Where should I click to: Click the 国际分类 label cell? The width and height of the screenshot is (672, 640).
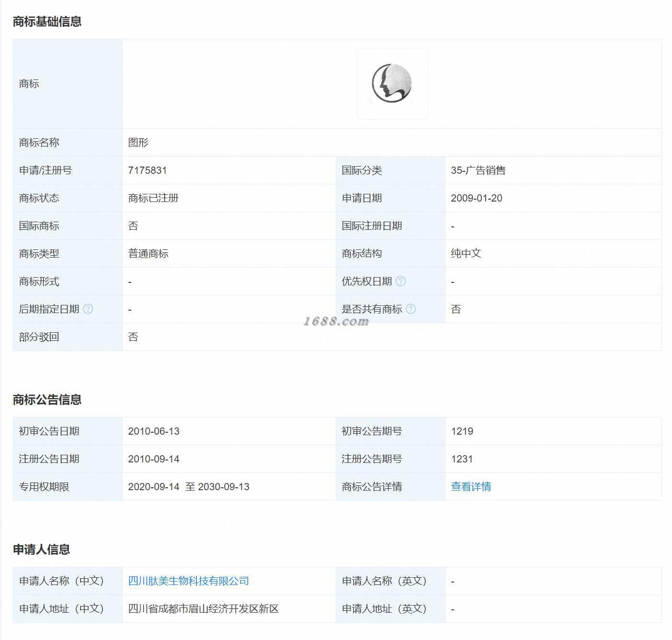point(390,170)
